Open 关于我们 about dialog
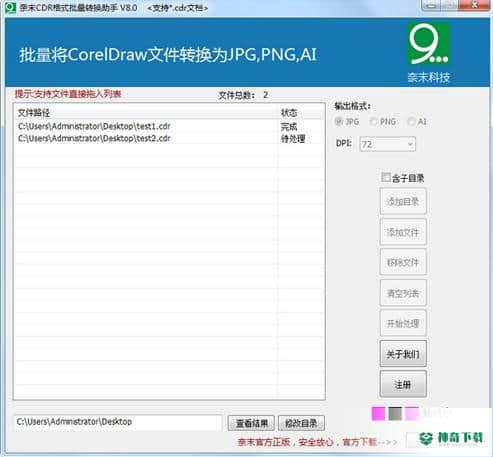This screenshot has width=493, height=457. coord(403,354)
